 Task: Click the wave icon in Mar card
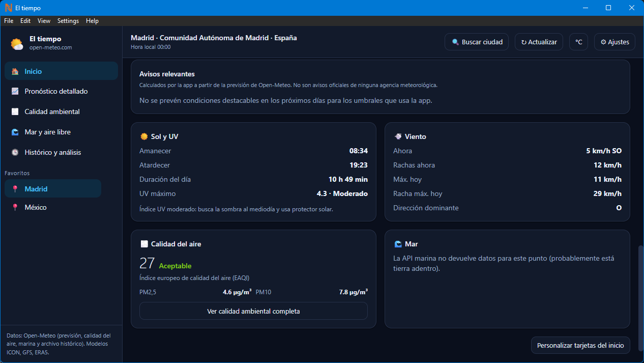(x=398, y=244)
